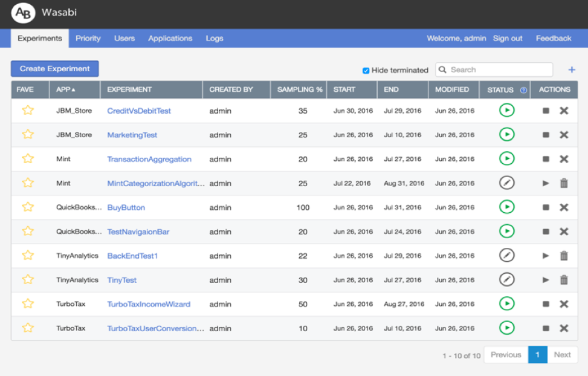Image resolution: width=588 pixels, height=376 pixels.
Task: Stop the MarketingTest experiment
Action: 546,135
